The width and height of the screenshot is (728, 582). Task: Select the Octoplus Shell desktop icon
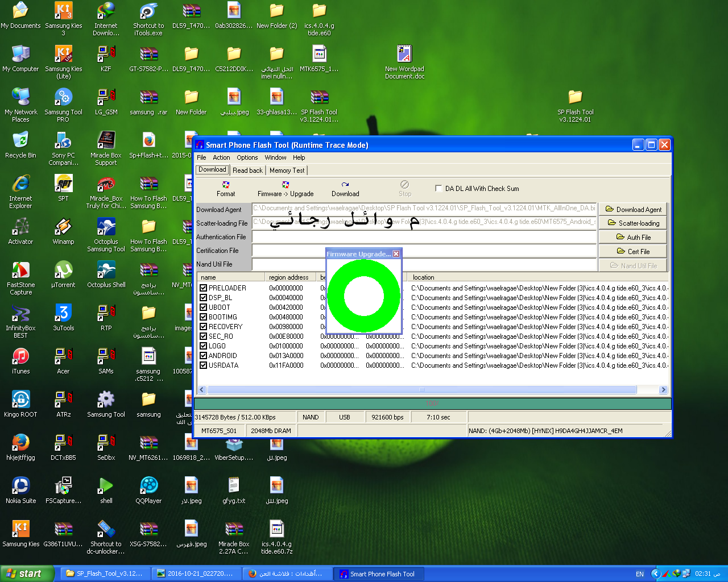[106, 275]
